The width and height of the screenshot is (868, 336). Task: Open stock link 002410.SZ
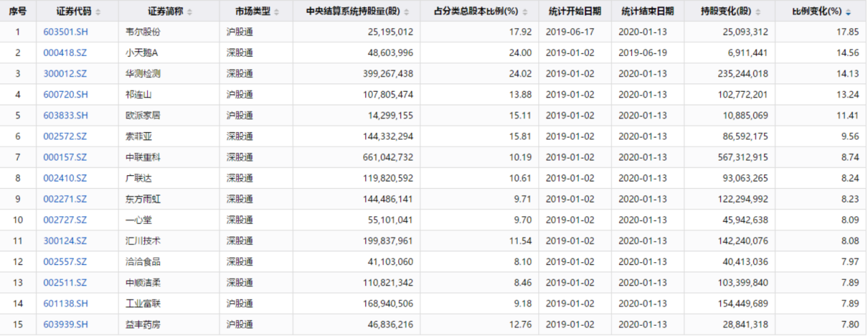tap(65, 178)
